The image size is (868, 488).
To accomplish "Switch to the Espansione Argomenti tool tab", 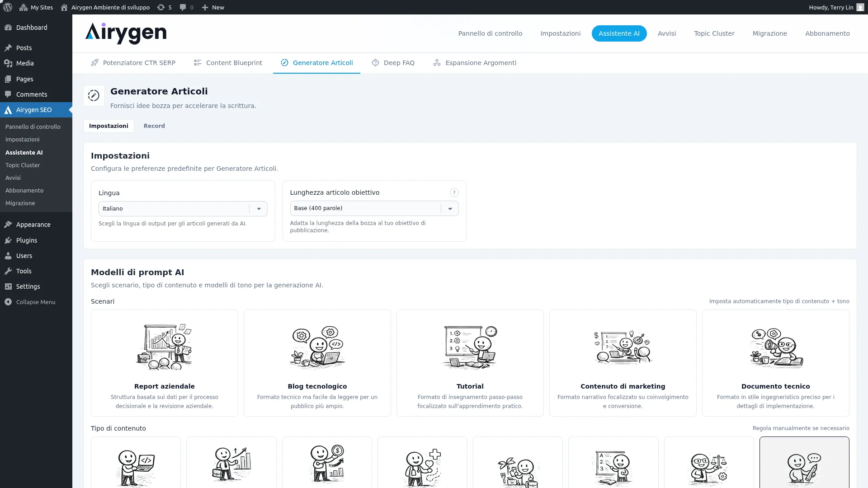I will 475,63.
